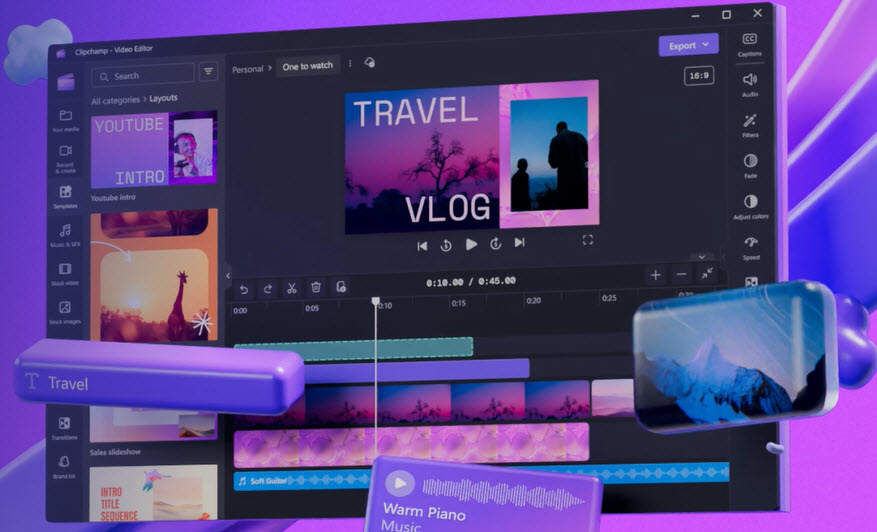The height and width of the screenshot is (532, 877).
Task: Click the One to watch project title
Action: tap(308, 66)
